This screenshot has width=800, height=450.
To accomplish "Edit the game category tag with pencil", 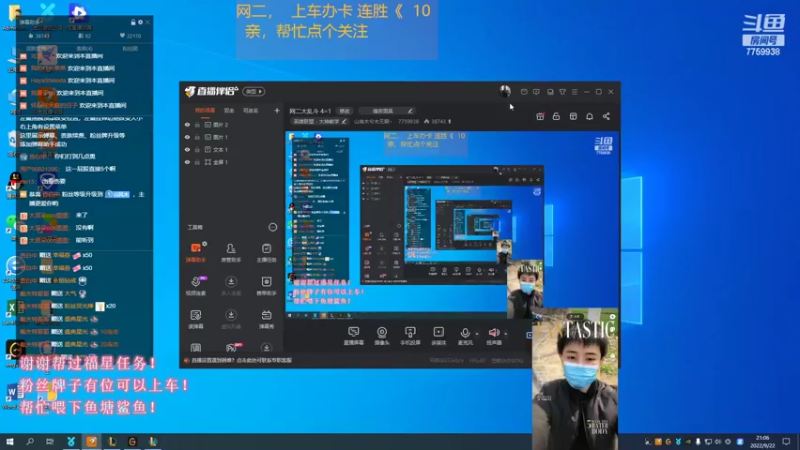I will point(344,121).
